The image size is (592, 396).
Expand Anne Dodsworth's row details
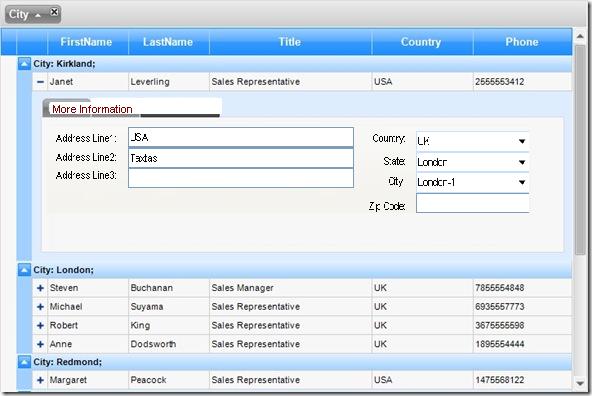click(40, 344)
